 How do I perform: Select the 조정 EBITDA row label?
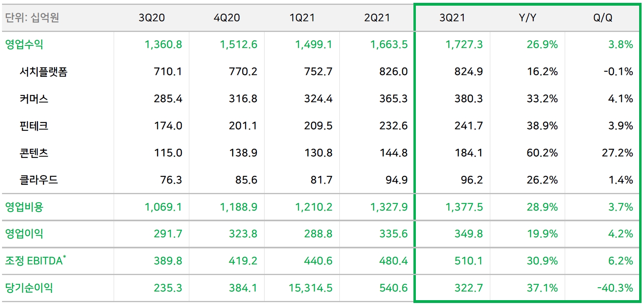coord(36,261)
